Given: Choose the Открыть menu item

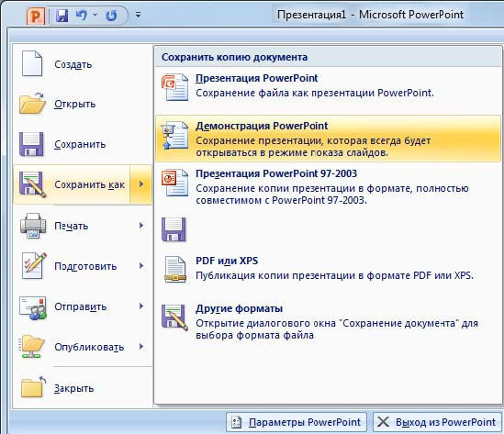Looking at the screenshot, I should [x=83, y=104].
